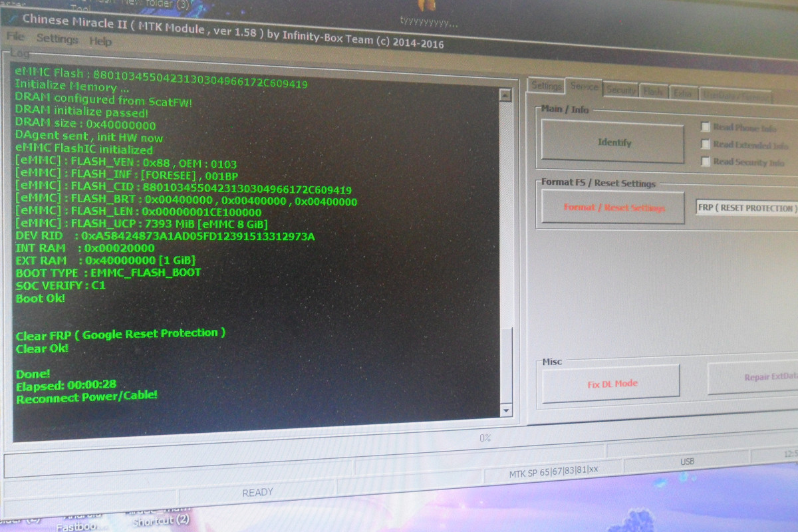This screenshot has width=798, height=532.
Task: Click 'eMMC FlashIC initialized' log line
Action: 84,150
